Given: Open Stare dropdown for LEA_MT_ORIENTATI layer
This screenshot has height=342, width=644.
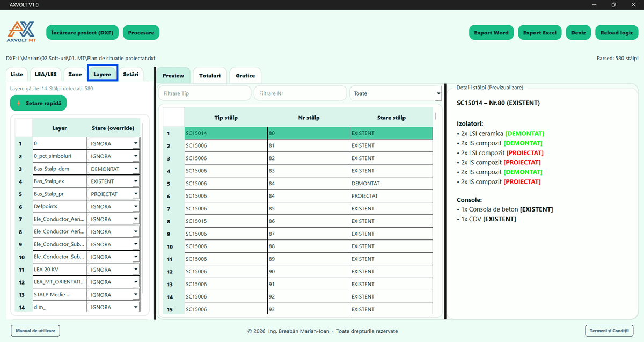Looking at the screenshot, I should [x=113, y=282].
